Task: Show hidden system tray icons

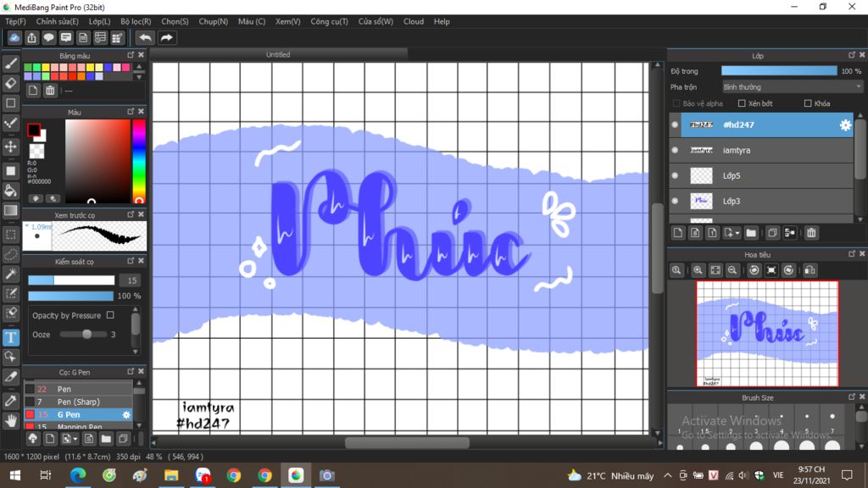Action: point(668,475)
